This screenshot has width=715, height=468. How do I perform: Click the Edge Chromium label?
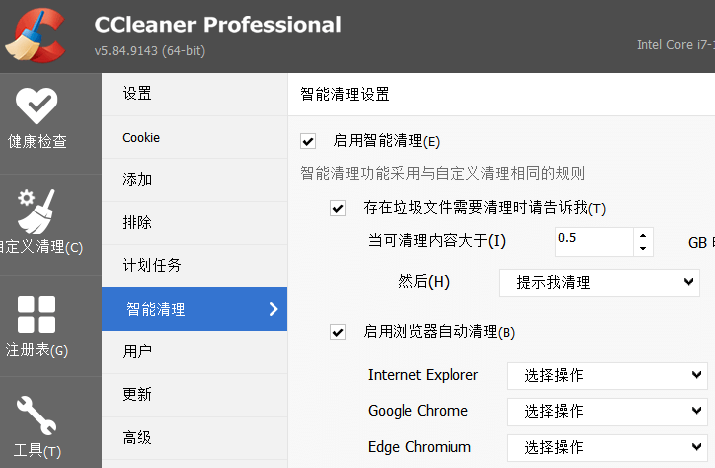pyautogui.click(x=419, y=447)
